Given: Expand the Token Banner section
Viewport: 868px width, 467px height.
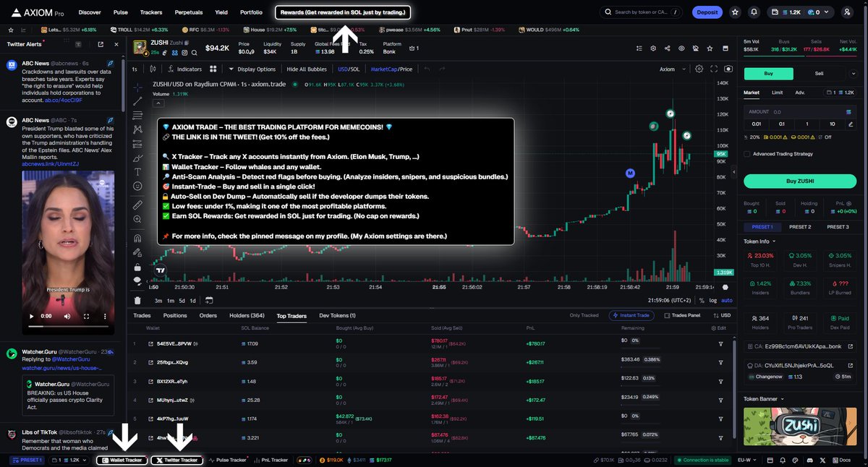Looking at the screenshot, I should (764, 398).
